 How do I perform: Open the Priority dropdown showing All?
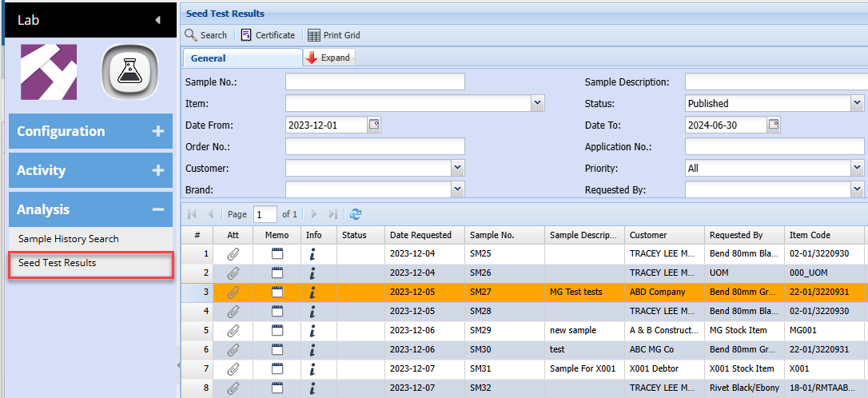coord(857,169)
